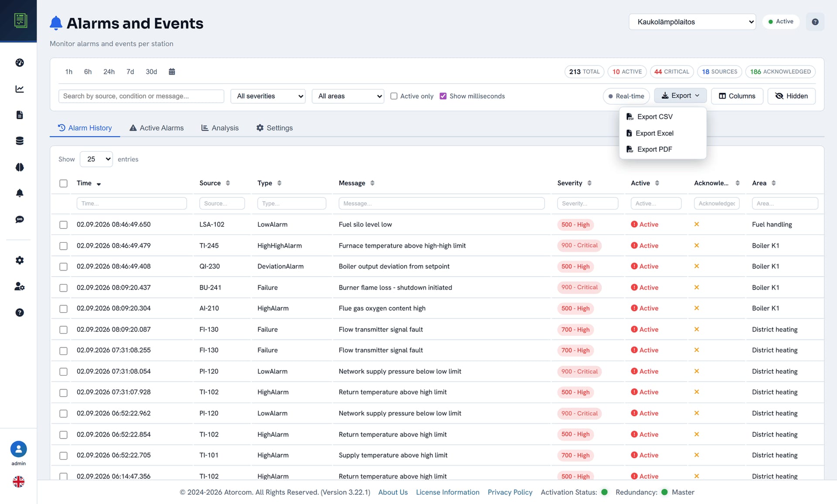The width and height of the screenshot is (837, 504).
Task: Open the trends chart icon in sidebar
Action: (x=20, y=89)
